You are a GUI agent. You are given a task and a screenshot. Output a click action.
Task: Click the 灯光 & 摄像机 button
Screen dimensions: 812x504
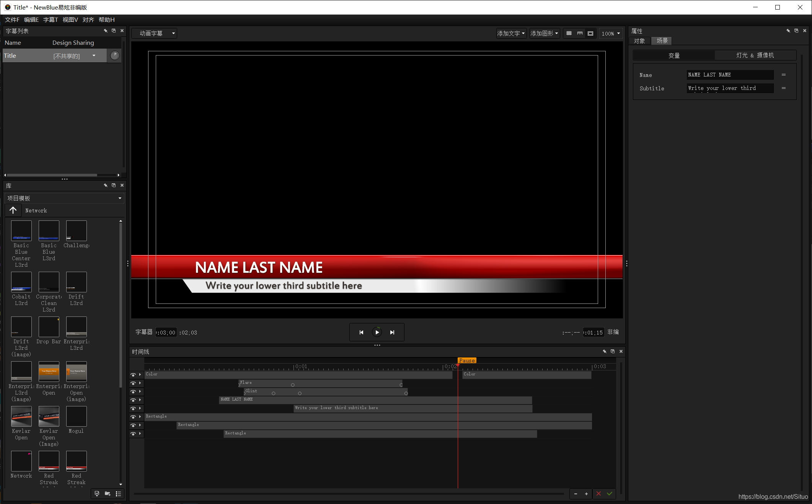tap(755, 55)
